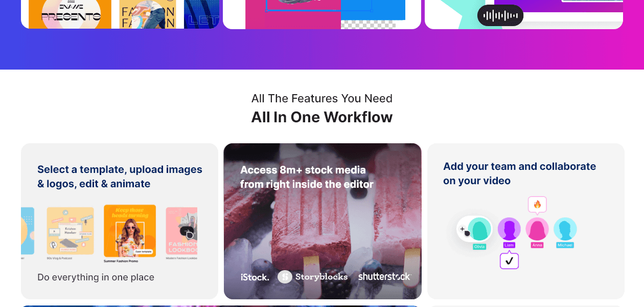Image resolution: width=644 pixels, height=307 pixels.
Task: Click the 'Do everything in one place' text
Action: tap(96, 277)
